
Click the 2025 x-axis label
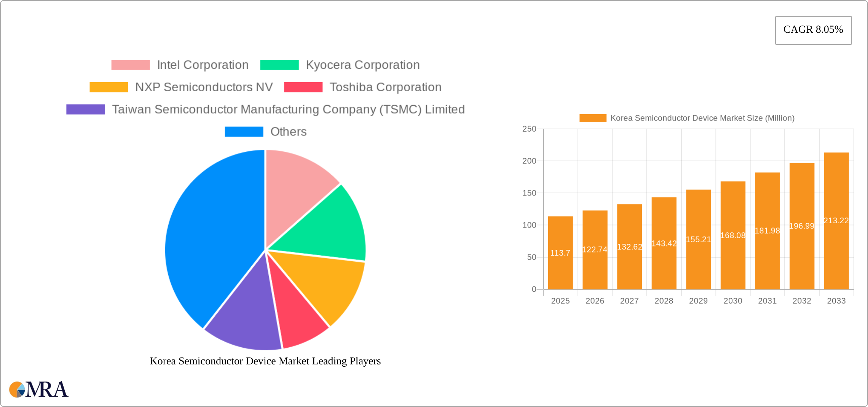(560, 301)
